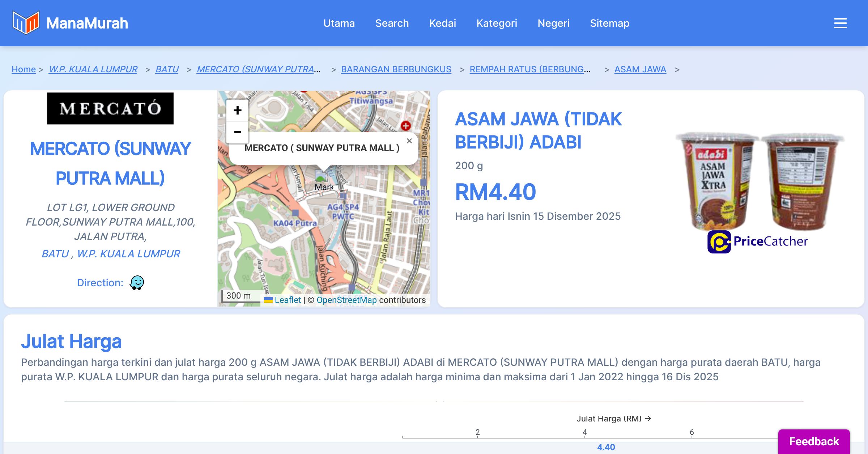Image resolution: width=868 pixels, height=454 pixels.
Task: Click the Feedback button
Action: click(x=814, y=441)
